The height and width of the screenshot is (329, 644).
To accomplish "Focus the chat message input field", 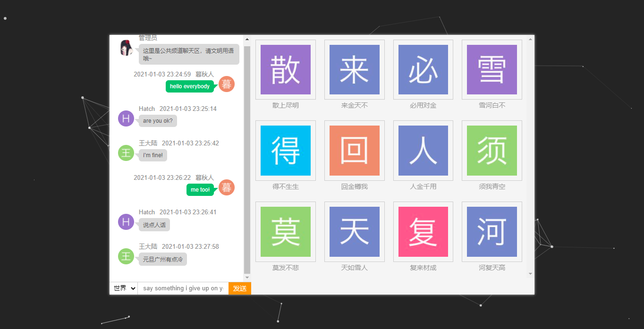I will (x=183, y=288).
